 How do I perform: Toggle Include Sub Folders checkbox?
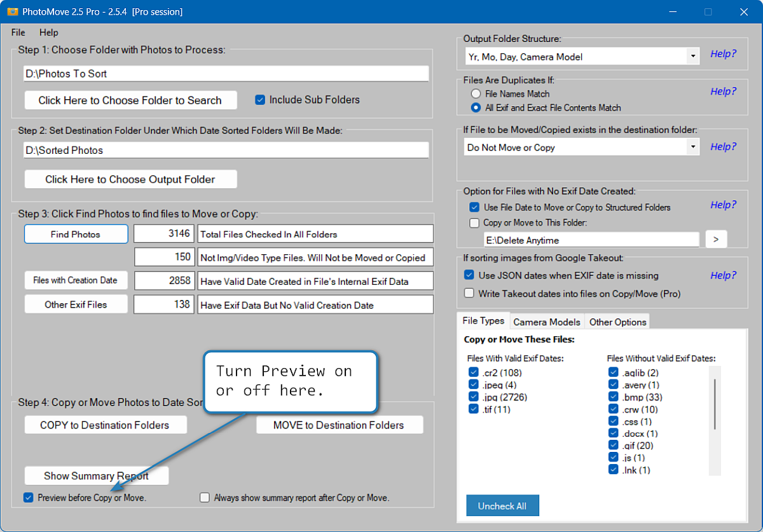point(260,100)
